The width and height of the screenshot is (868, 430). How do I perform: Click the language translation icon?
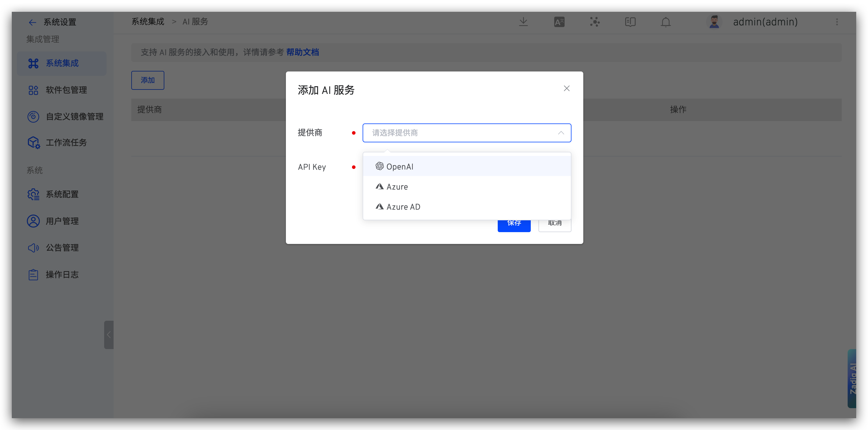coord(559,22)
